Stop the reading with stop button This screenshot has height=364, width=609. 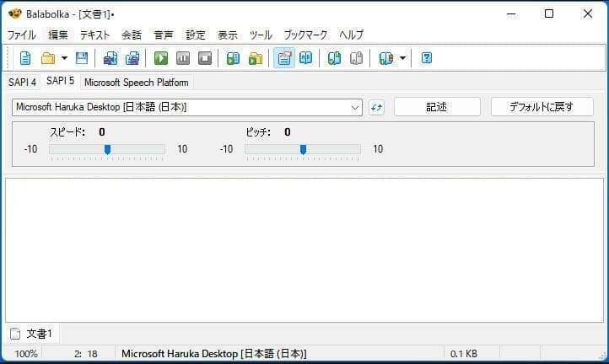pyautogui.click(x=205, y=58)
